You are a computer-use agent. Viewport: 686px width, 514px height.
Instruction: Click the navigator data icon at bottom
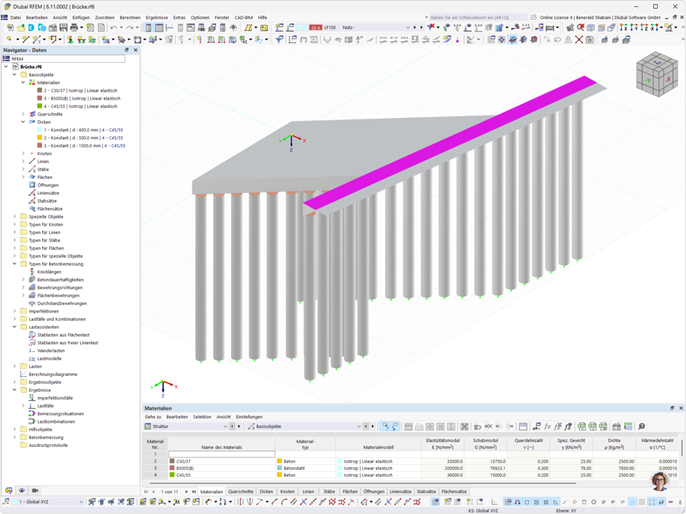coord(8,490)
